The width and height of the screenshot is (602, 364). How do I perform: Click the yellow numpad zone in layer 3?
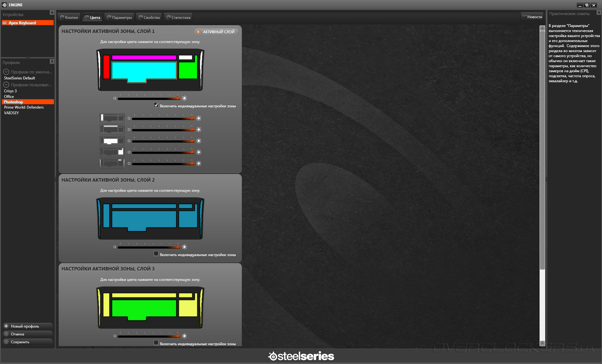[188, 308]
